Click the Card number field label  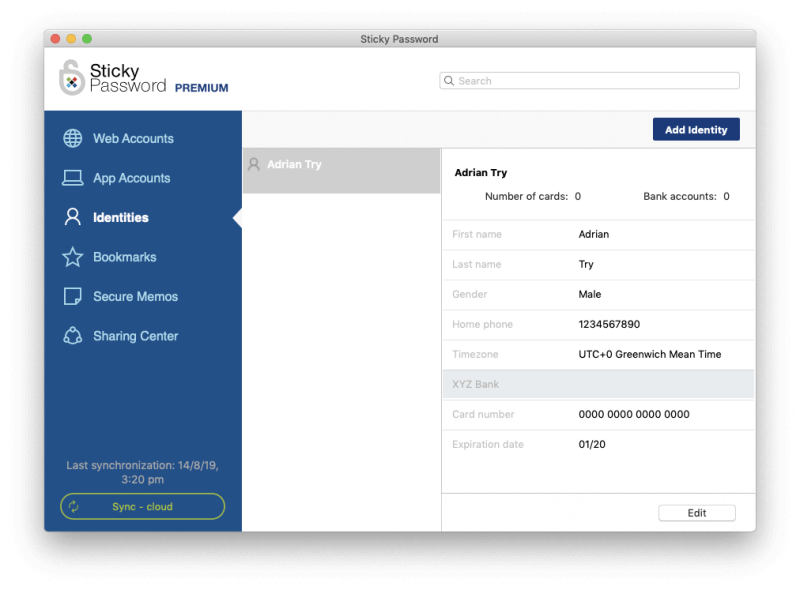point(483,414)
